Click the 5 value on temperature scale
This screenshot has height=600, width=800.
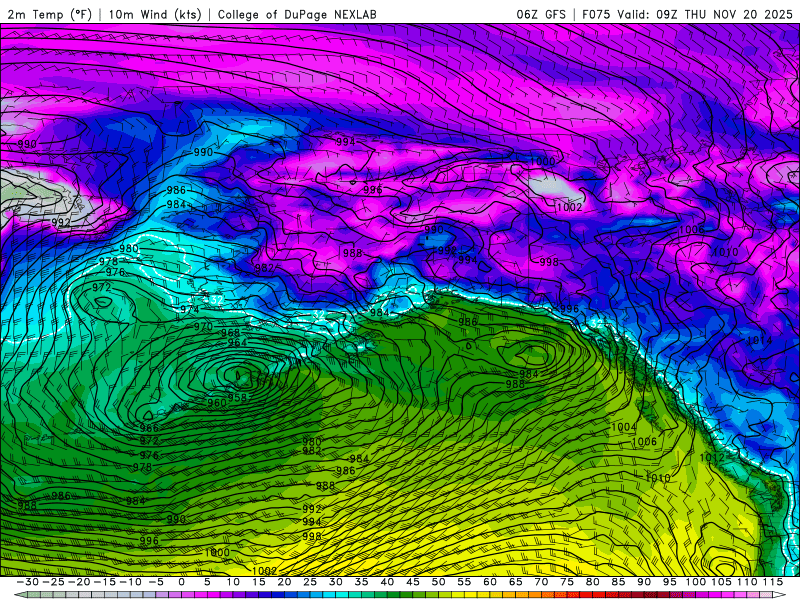click(207, 582)
